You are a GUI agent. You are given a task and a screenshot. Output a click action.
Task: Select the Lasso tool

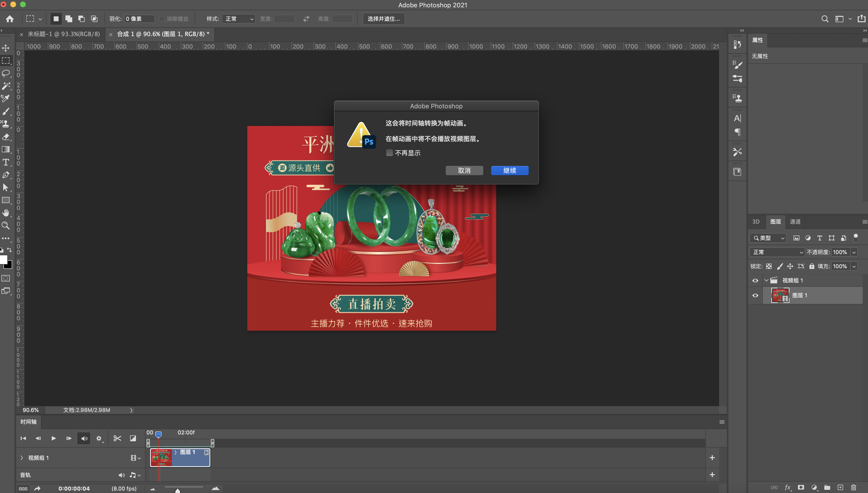[x=6, y=73]
